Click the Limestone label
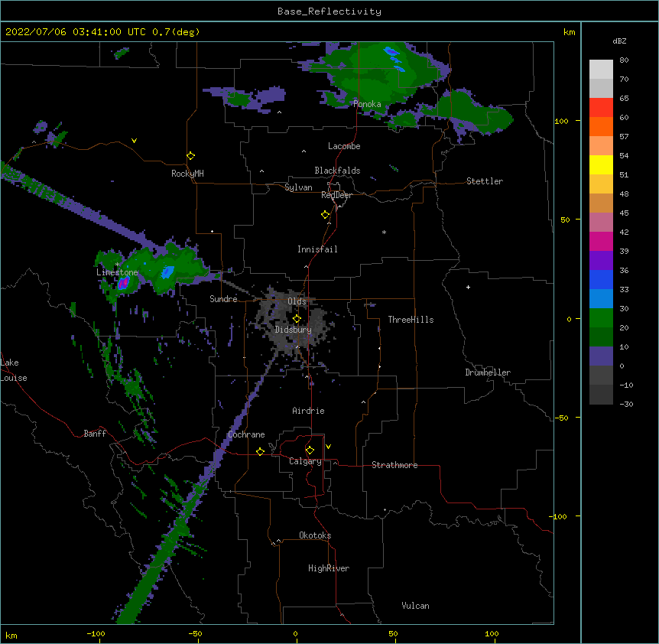The image size is (659, 644). click(117, 272)
